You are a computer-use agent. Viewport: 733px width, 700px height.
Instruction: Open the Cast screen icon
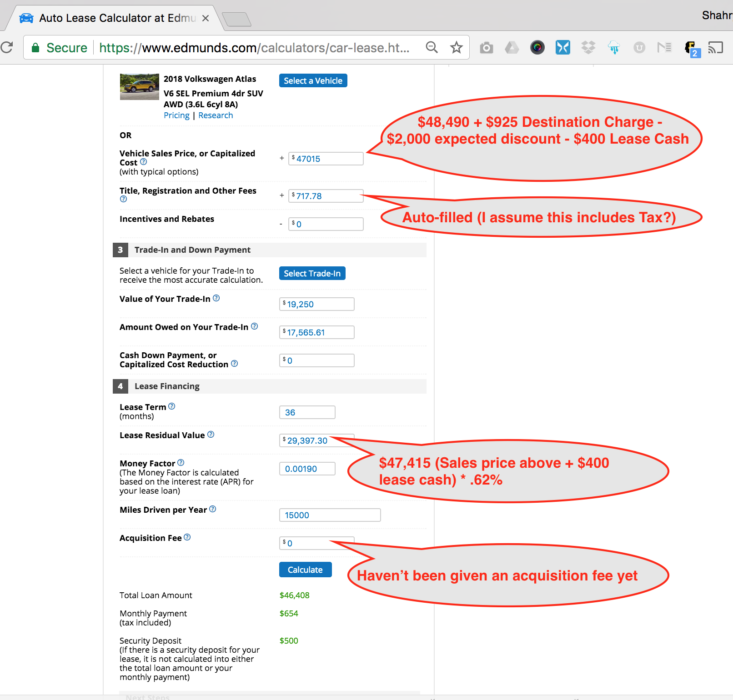click(x=715, y=47)
